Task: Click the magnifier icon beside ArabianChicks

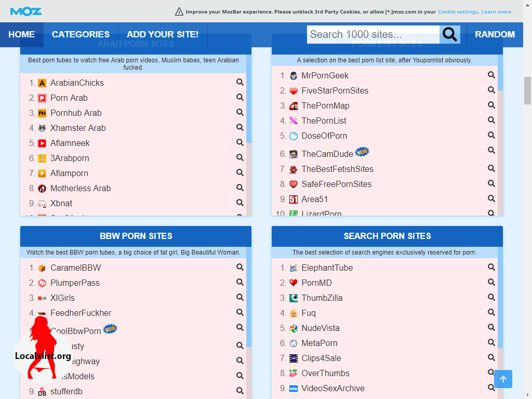Action: 240,82
